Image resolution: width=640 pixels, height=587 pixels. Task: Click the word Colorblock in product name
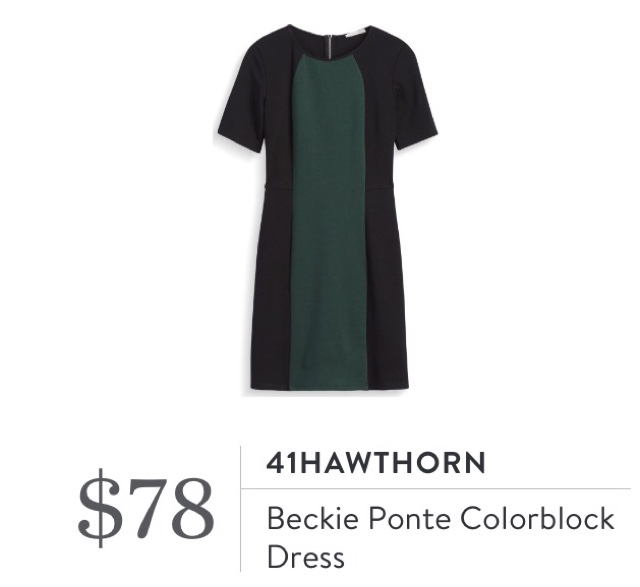click(x=538, y=518)
